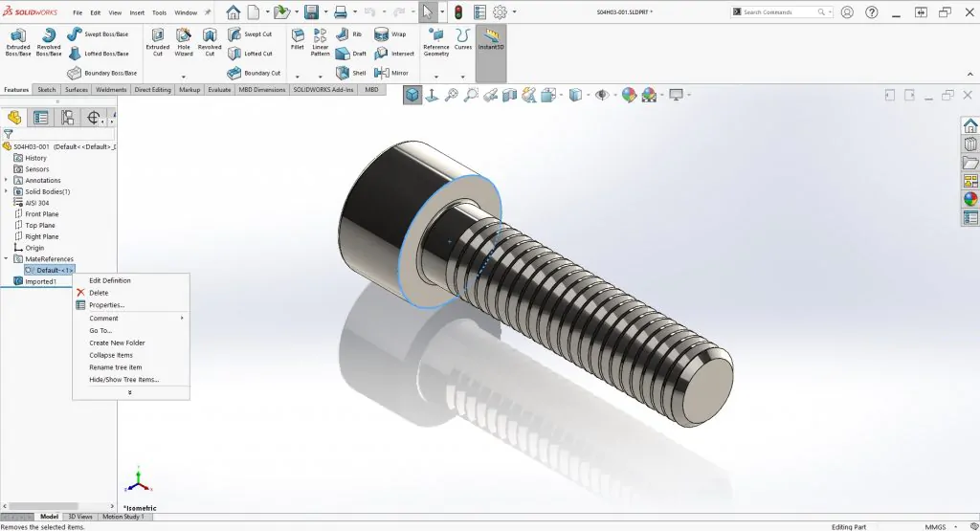Select the Revolved Boss/Base tool
This screenshot has width=980, height=531.
pyautogui.click(x=48, y=42)
